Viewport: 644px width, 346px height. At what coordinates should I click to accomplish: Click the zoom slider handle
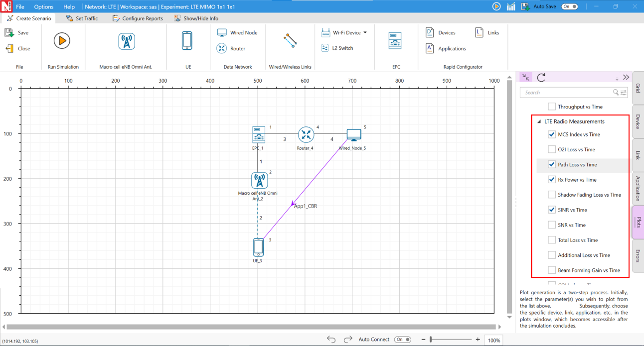coord(431,340)
